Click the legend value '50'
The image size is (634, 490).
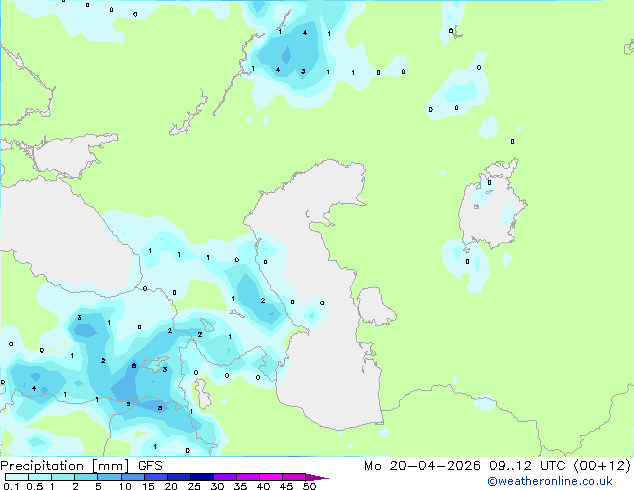[x=309, y=486]
